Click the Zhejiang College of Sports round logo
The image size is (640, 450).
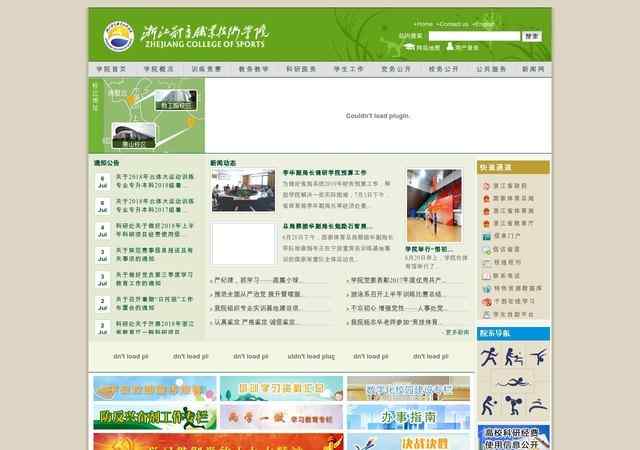[x=119, y=36]
